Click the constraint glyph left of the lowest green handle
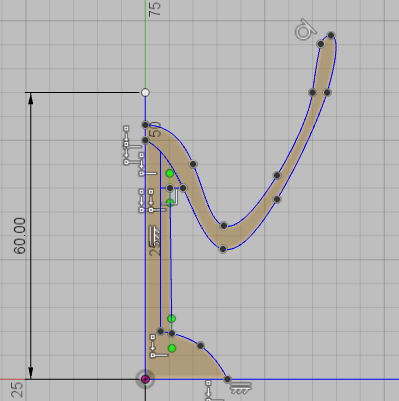Image resolution: width=399 pixels, height=401 pixels. pyautogui.click(x=158, y=346)
